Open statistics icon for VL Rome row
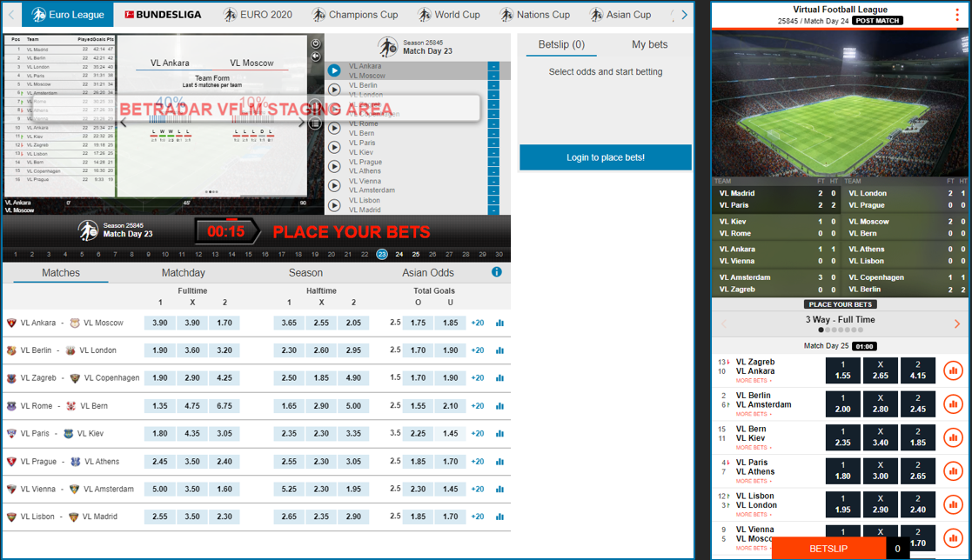The image size is (972, 560). tap(499, 406)
